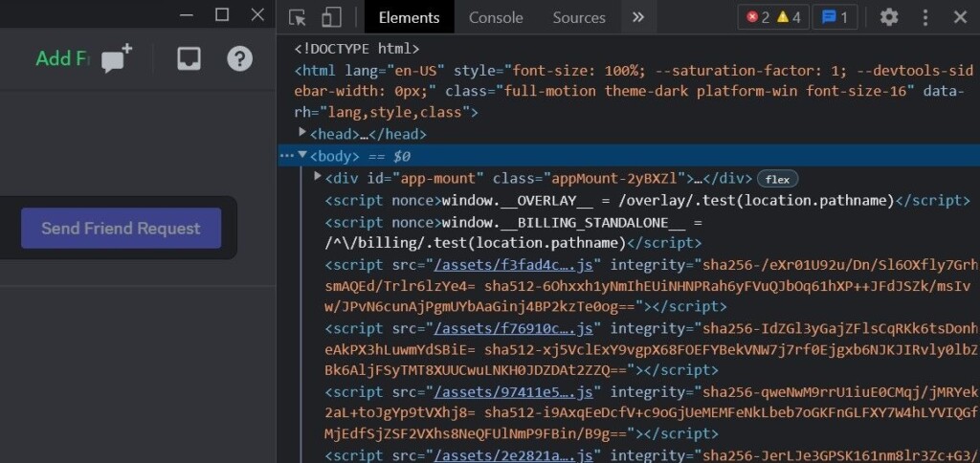Open the blue issues counter badge
Viewport: 980px width, 463px height.
[x=835, y=17]
